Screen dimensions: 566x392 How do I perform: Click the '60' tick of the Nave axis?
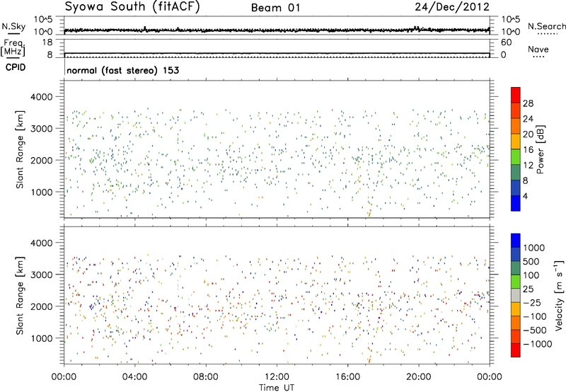click(x=507, y=42)
